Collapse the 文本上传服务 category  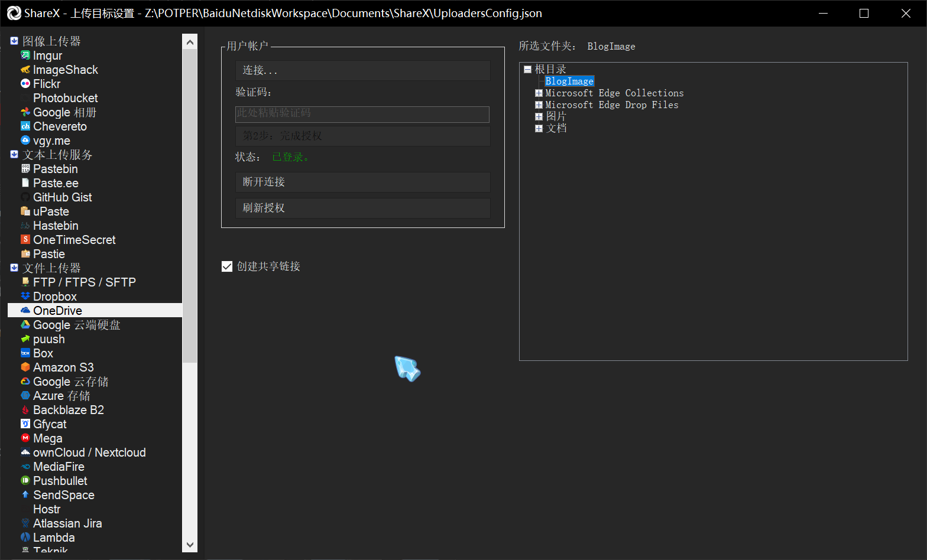coord(14,155)
